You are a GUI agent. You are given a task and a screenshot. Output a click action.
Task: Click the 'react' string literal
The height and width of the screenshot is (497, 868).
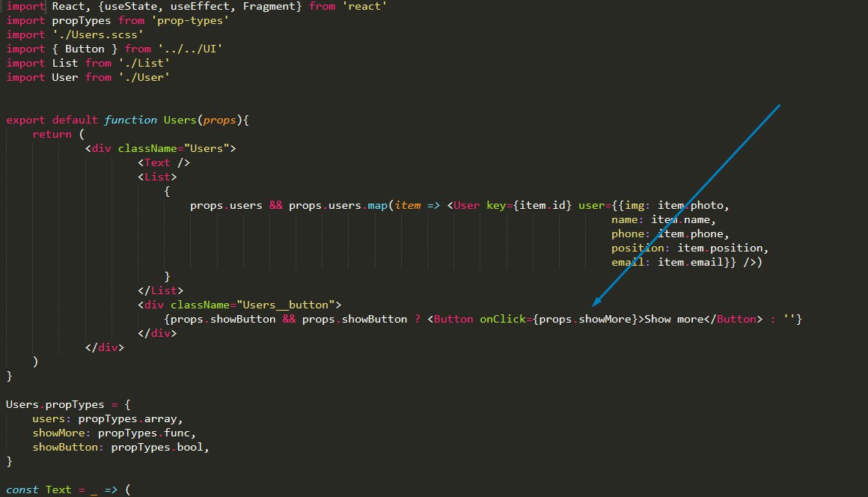click(364, 6)
